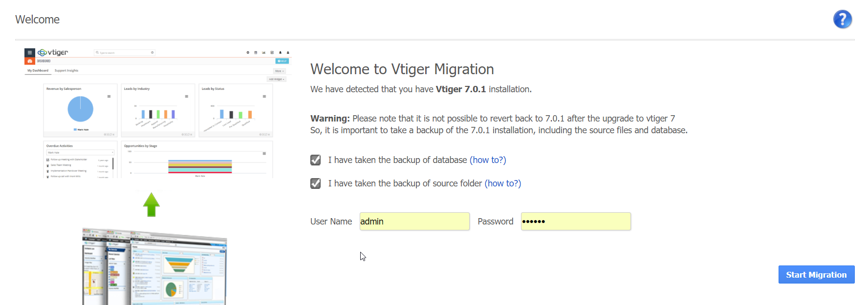This screenshot has height=305, width=868.
Task: Click the 'Warning:' label text
Action: [330, 119]
